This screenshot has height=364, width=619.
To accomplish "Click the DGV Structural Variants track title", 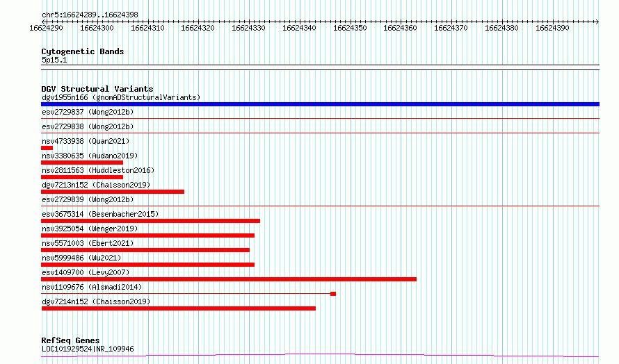I will click(97, 89).
